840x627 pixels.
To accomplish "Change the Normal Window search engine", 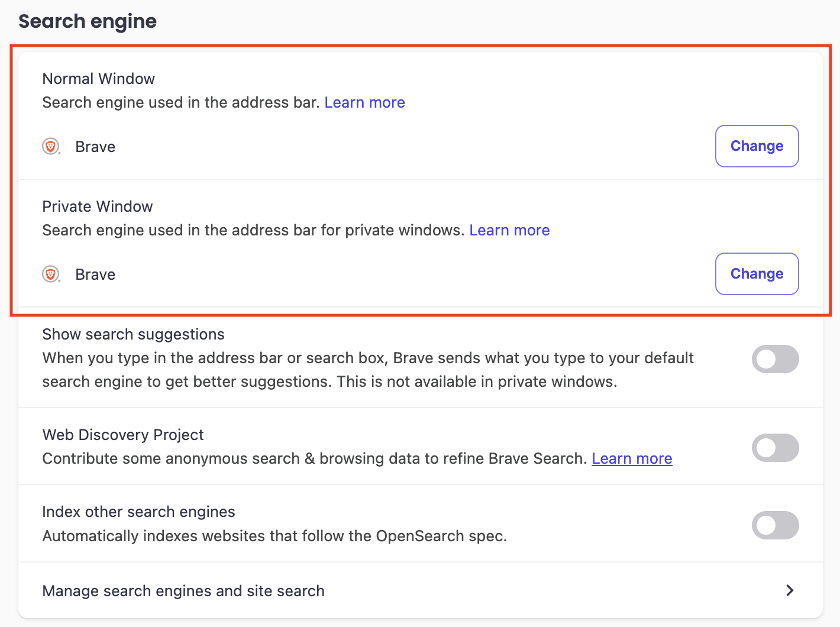I will [757, 146].
